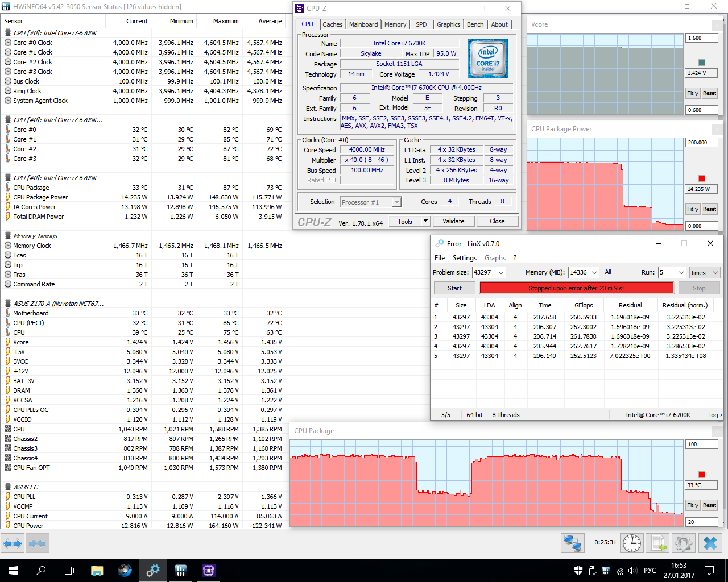Click the Close button in CPU-Z
This screenshot has height=582, width=728.
point(497,221)
